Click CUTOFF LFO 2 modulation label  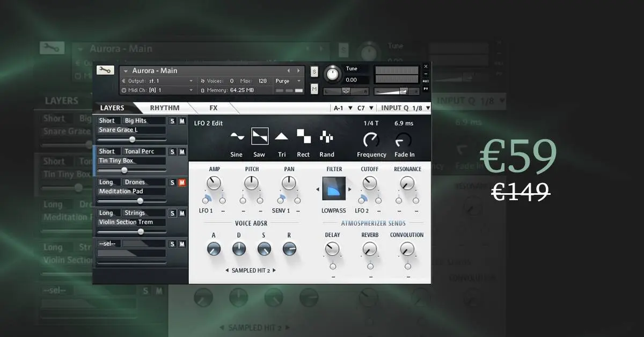coord(362,211)
